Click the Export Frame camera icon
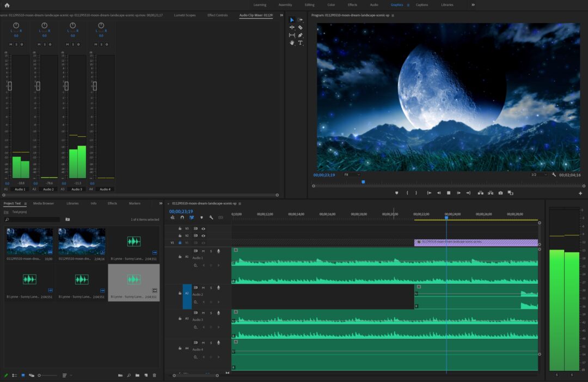This screenshot has width=588, height=382. pyautogui.click(x=500, y=192)
